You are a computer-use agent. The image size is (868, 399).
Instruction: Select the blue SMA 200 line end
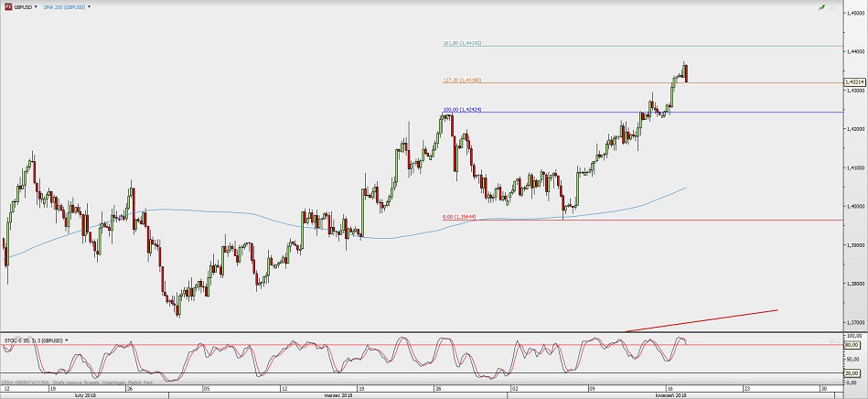click(684, 188)
